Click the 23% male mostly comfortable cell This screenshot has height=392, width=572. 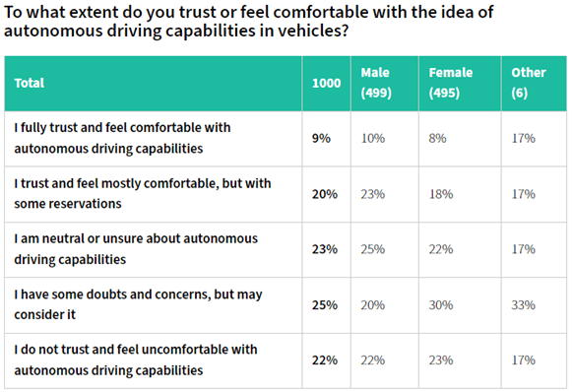pyautogui.click(x=385, y=194)
